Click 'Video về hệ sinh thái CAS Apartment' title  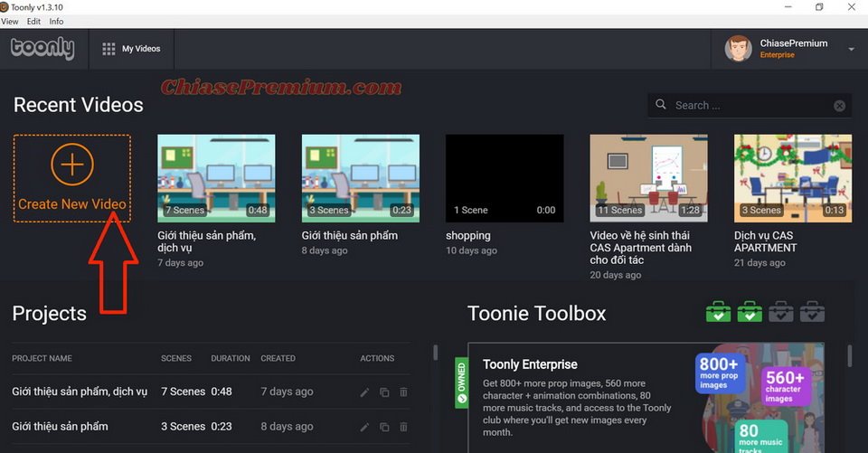pyautogui.click(x=640, y=248)
